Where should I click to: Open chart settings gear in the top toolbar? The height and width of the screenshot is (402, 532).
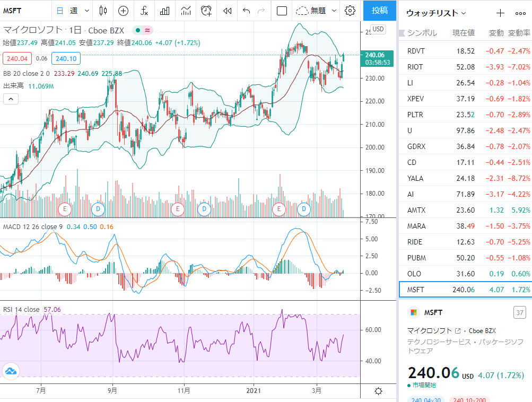point(350,11)
